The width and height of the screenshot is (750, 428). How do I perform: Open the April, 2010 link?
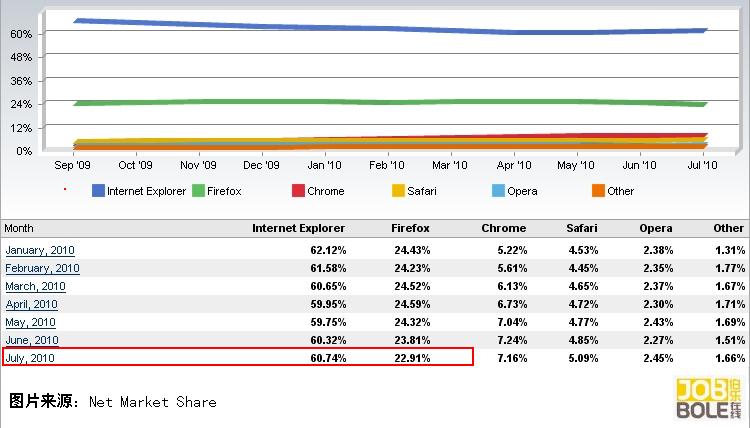tap(32, 304)
